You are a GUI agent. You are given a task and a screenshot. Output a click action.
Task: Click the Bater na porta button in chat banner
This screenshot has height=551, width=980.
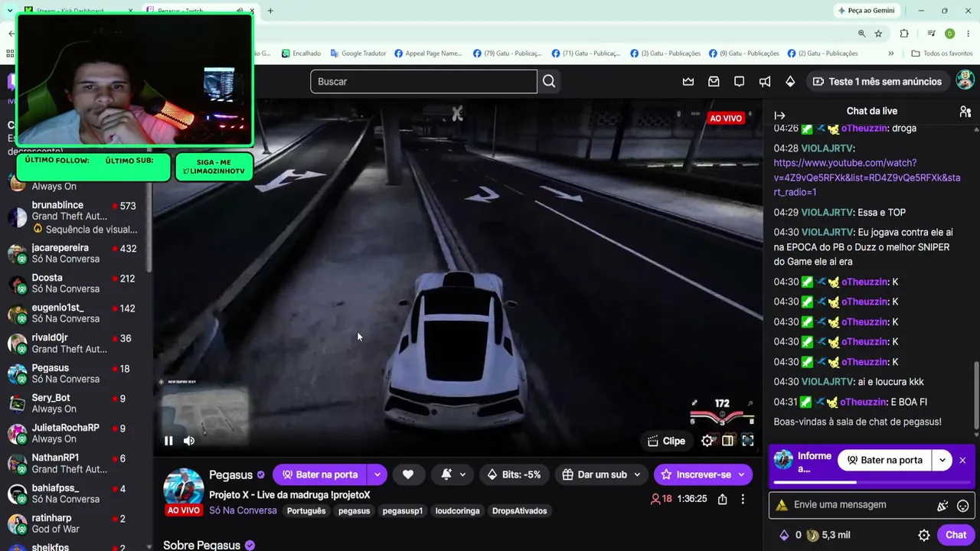(x=884, y=460)
